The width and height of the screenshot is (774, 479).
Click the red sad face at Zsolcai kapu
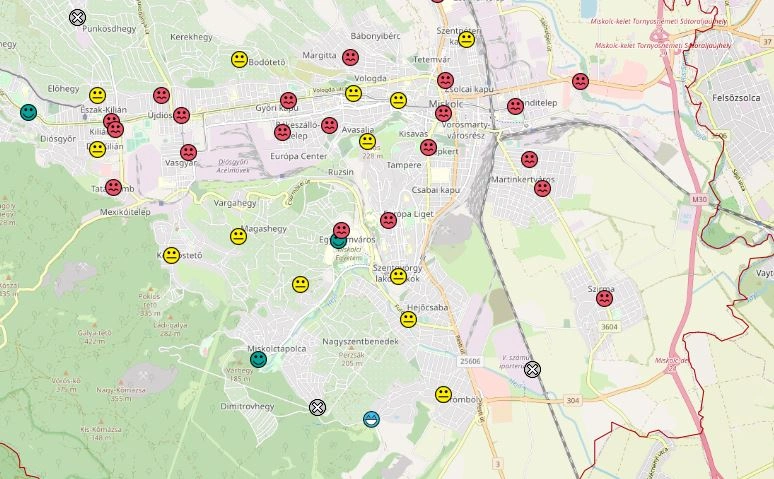[x=445, y=80]
